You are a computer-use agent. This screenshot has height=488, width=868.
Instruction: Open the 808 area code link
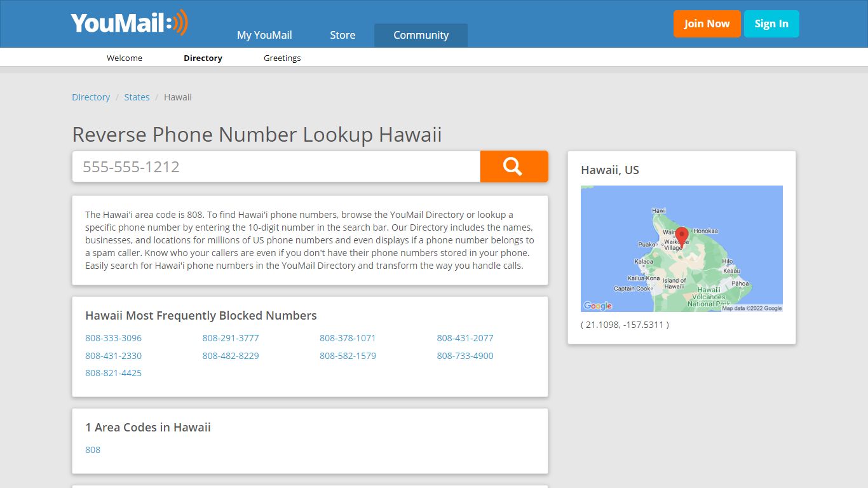point(93,450)
